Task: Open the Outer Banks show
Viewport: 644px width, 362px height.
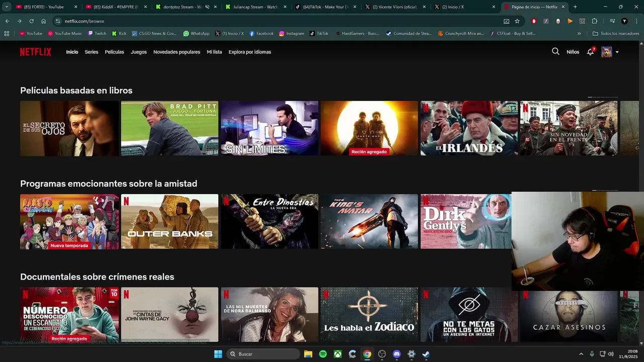Action: coord(170,221)
